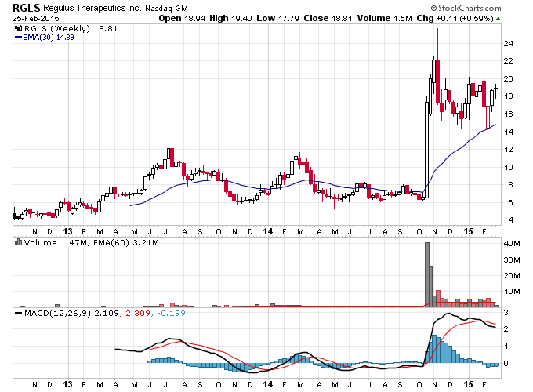This screenshot has width=533, height=392.
Task: Click the 25-Feb-2015 date label
Action: (x=36, y=18)
